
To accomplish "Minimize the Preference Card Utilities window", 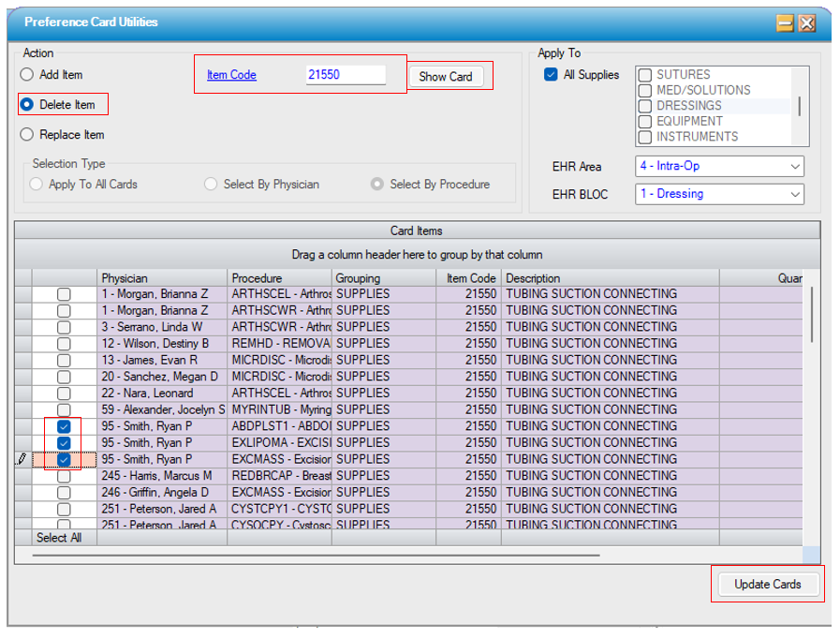I will (x=786, y=23).
